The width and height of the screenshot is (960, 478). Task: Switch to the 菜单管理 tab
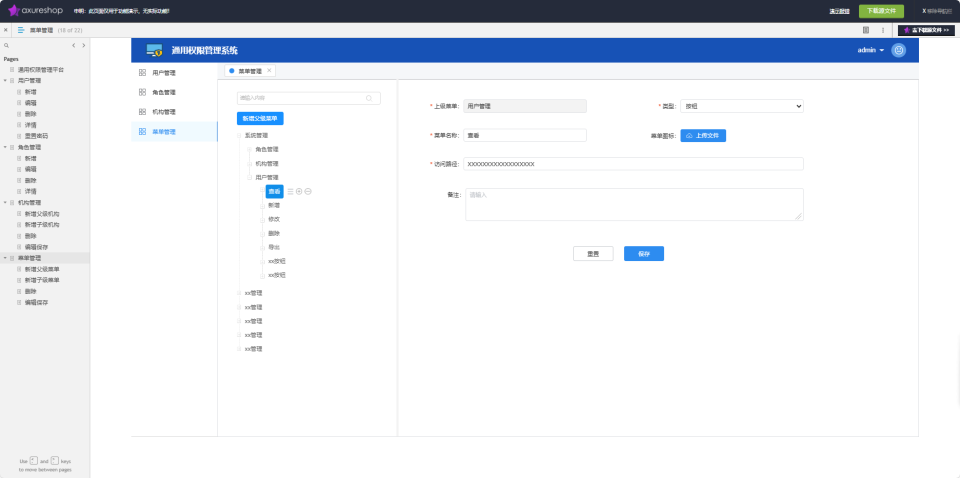[x=250, y=71]
